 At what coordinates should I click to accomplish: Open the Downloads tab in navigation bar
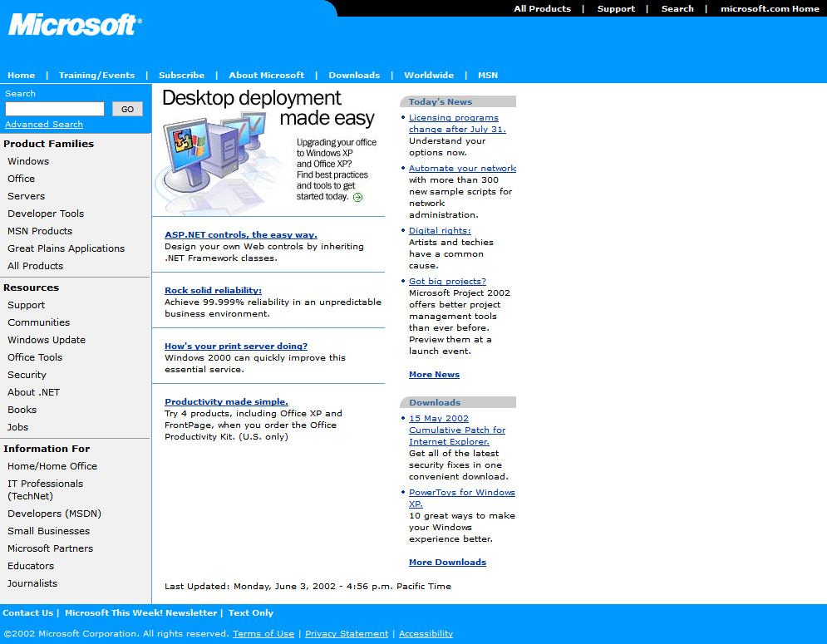point(354,75)
